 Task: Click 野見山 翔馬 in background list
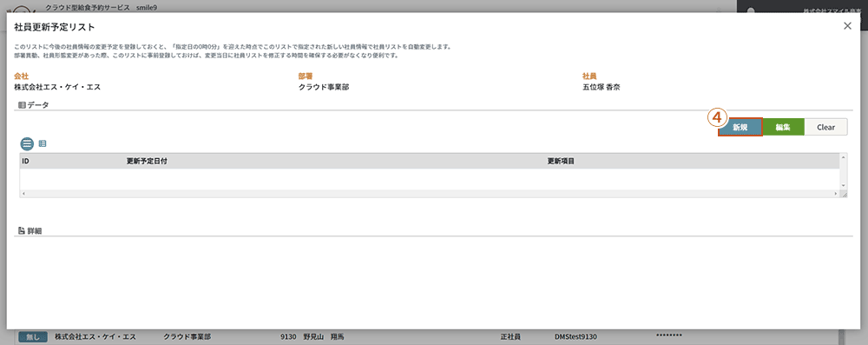(324, 336)
